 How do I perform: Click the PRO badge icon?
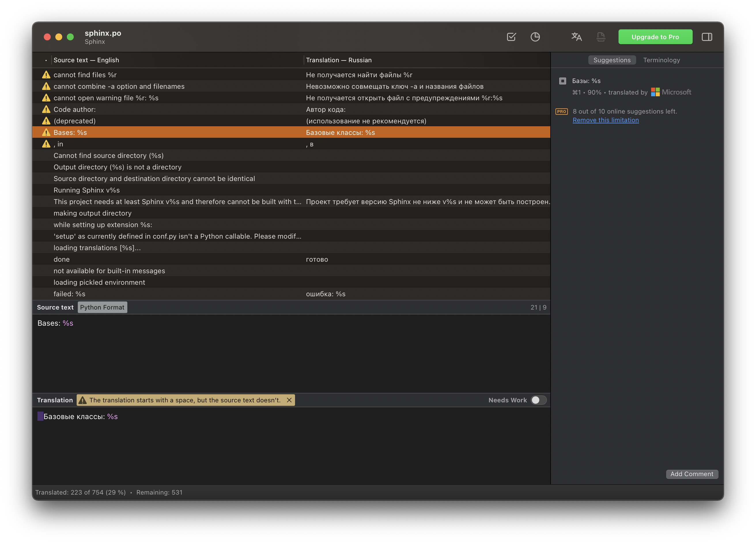pyautogui.click(x=561, y=112)
